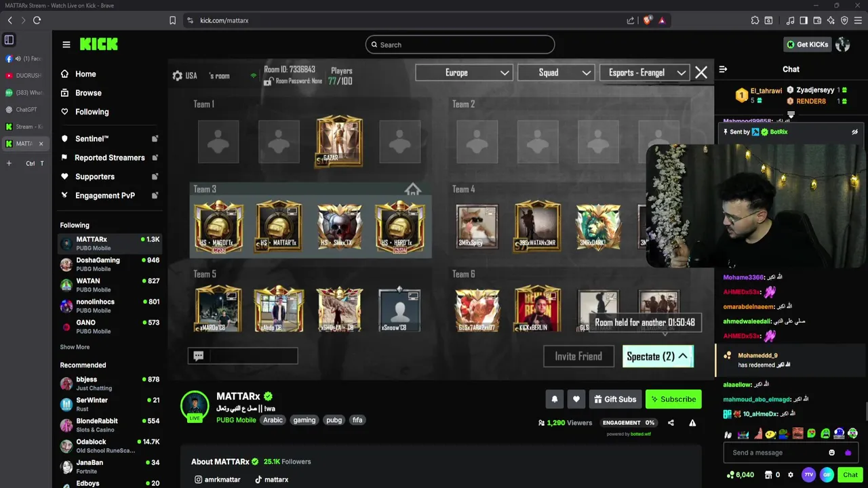Viewport: 868px width, 488px height.
Task: Open Engagement PvP sidebar entry
Action: pos(110,196)
